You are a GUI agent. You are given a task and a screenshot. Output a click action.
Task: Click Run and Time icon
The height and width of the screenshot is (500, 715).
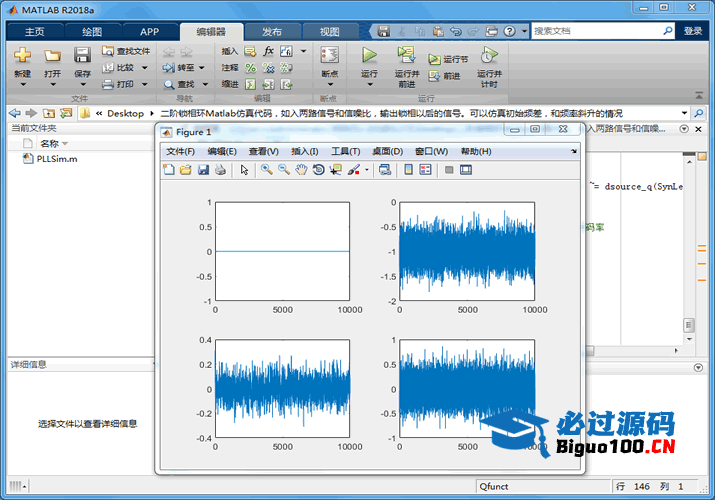[489, 55]
